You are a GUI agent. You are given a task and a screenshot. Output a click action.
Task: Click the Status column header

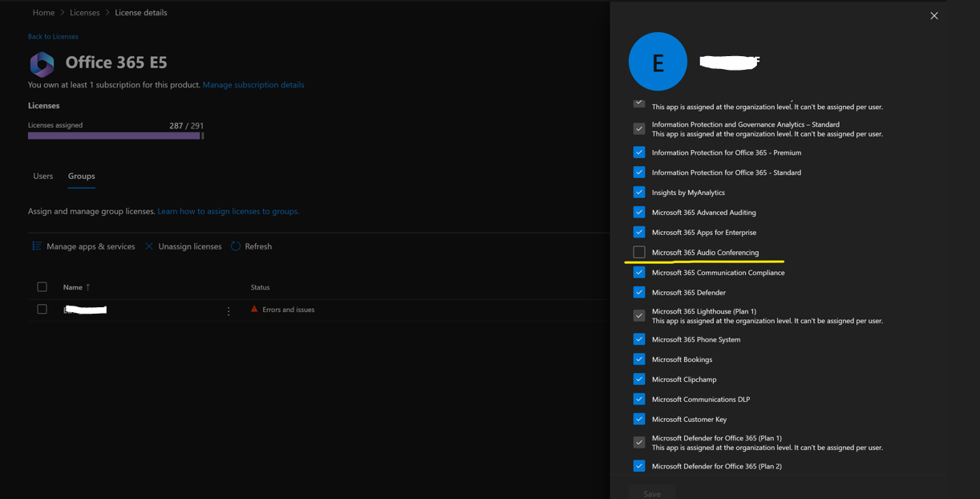260,287
